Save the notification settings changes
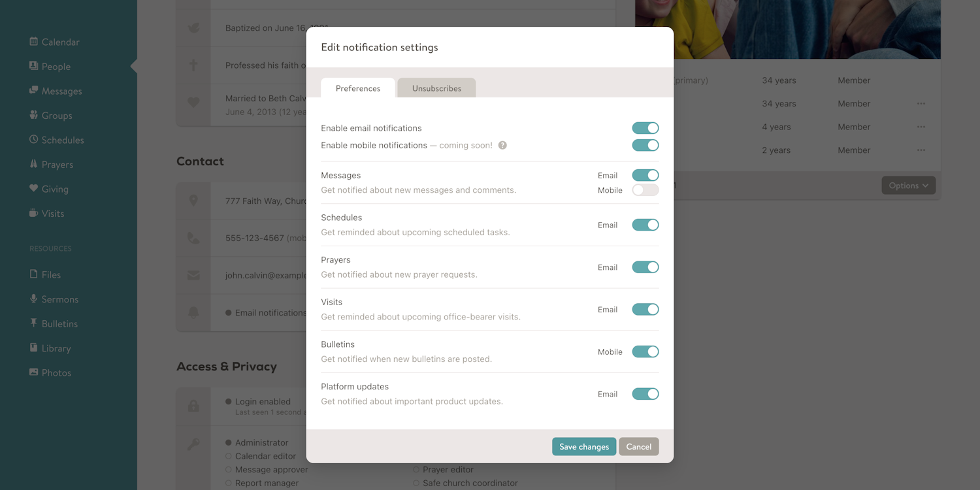The height and width of the screenshot is (490, 980). [583, 446]
